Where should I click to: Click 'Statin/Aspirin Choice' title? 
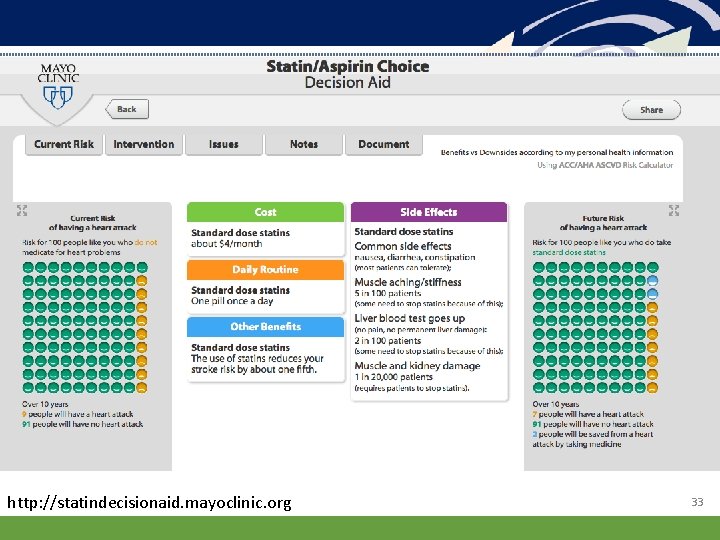click(x=348, y=67)
